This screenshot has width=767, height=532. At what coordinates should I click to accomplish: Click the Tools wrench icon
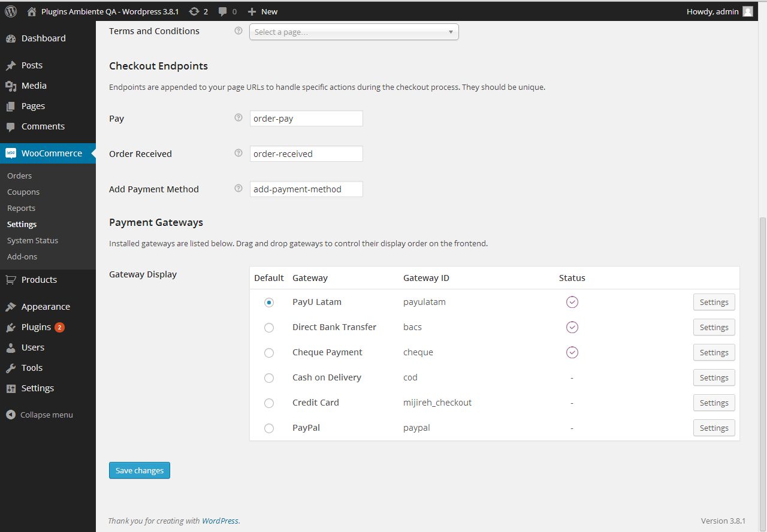coord(11,368)
